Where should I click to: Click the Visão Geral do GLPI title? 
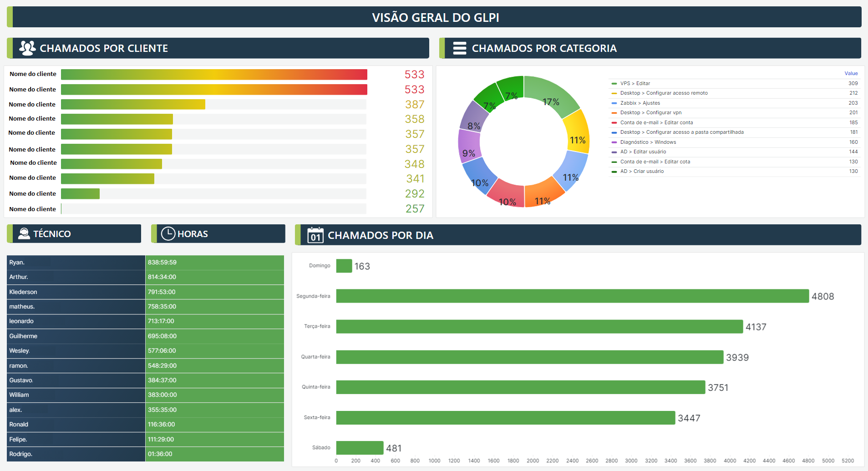(x=436, y=17)
